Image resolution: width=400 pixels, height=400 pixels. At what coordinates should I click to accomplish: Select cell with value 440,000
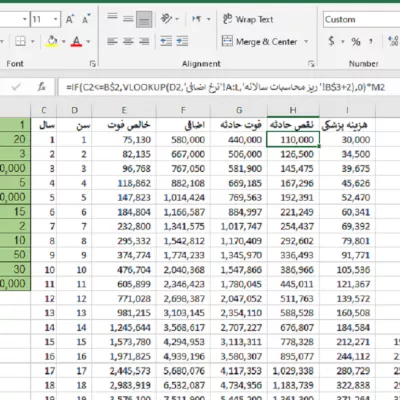pos(239,139)
